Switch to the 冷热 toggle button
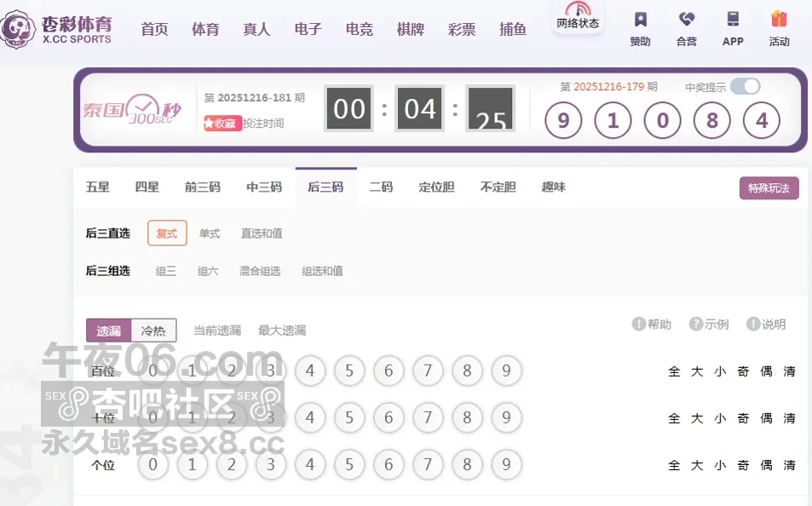Viewport: 812px width, 506px height. pos(153,331)
